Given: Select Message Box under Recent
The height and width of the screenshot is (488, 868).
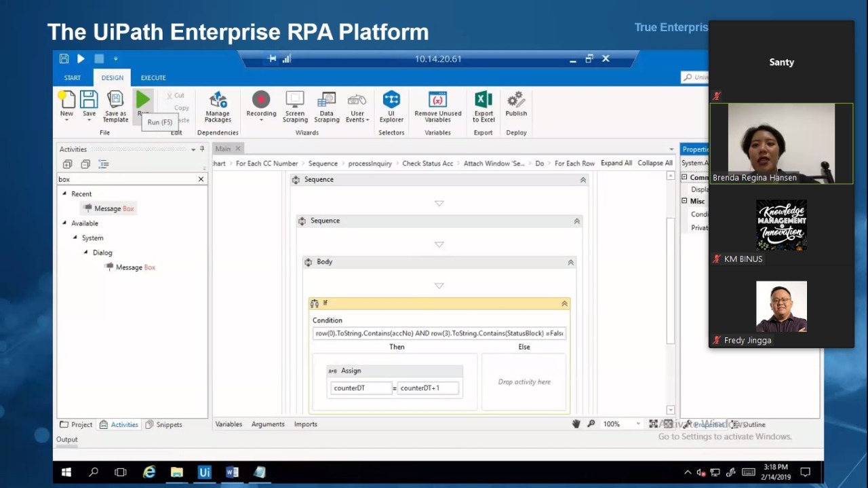Looking at the screenshot, I should coord(108,208).
